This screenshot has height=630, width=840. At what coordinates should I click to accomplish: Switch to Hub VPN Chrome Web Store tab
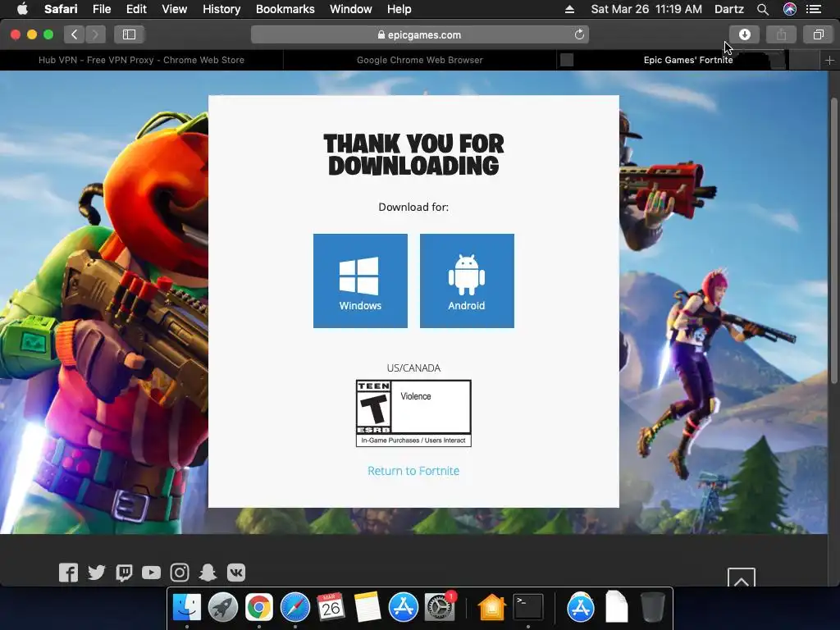[x=141, y=60]
